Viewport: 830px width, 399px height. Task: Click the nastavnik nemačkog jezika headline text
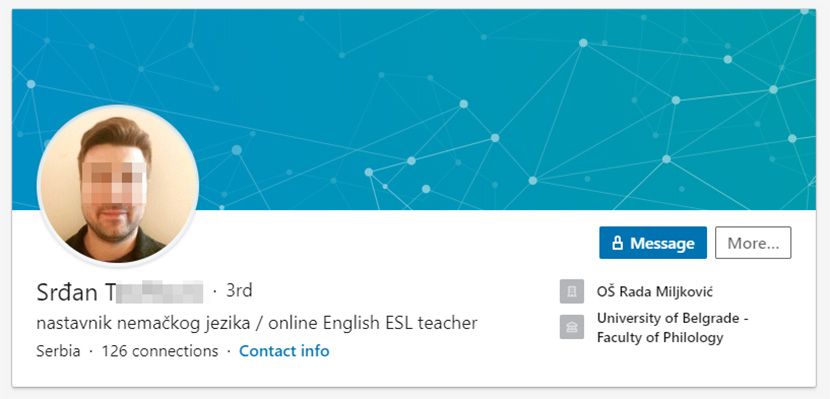coord(142,323)
